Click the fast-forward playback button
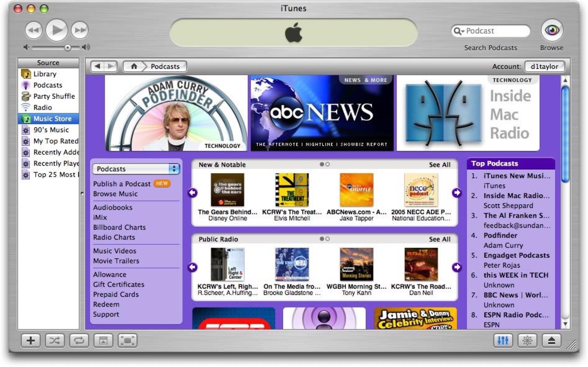Image resolution: width=588 pixels, height=367 pixels. pos(80,30)
